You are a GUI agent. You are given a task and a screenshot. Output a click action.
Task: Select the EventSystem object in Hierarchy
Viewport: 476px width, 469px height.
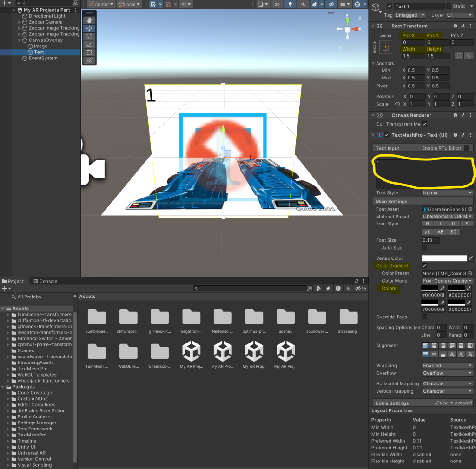43,58
